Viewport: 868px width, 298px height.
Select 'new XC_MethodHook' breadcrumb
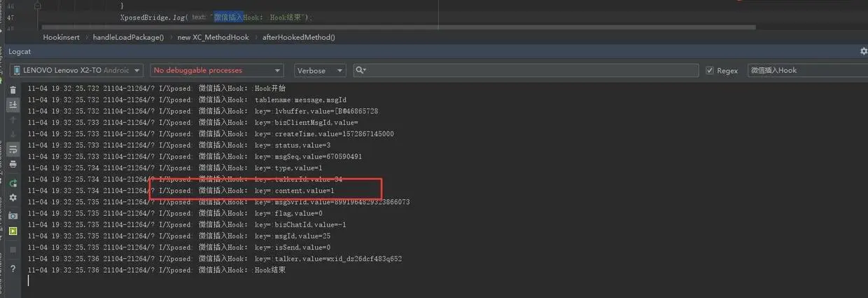click(x=213, y=37)
